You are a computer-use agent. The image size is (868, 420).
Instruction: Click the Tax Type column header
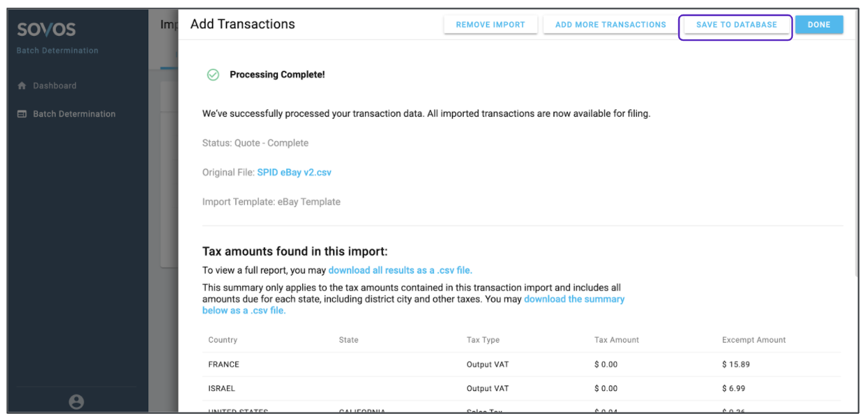(x=483, y=340)
